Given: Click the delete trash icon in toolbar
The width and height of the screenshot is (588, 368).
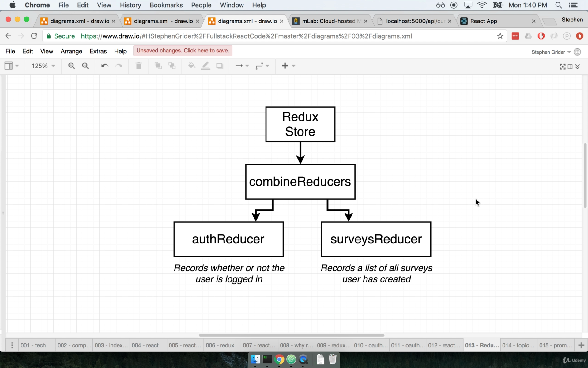Looking at the screenshot, I should click(x=138, y=66).
